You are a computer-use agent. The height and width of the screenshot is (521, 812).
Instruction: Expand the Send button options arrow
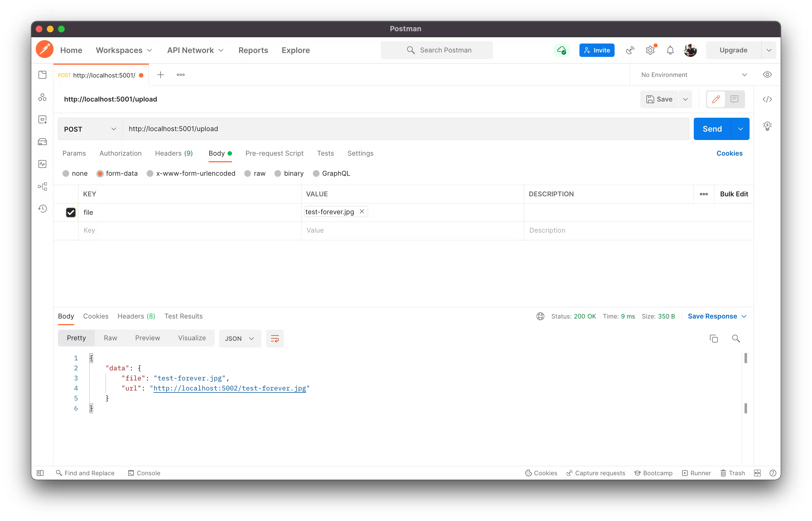coord(740,129)
